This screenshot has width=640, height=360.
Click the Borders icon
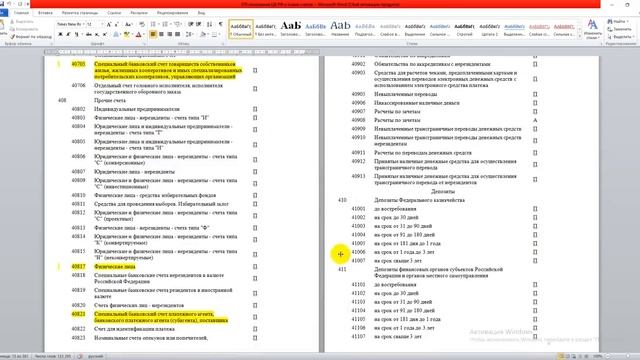point(214,35)
